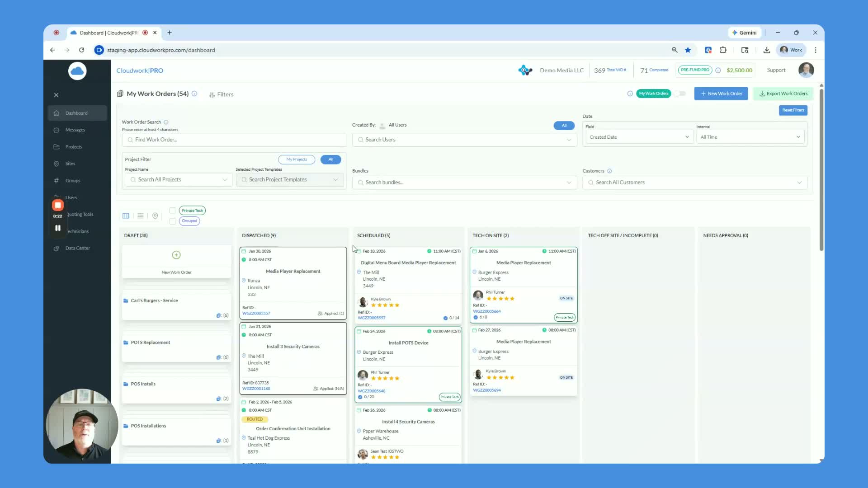Switch to list view icon
This screenshot has width=868, height=488.
click(141, 216)
